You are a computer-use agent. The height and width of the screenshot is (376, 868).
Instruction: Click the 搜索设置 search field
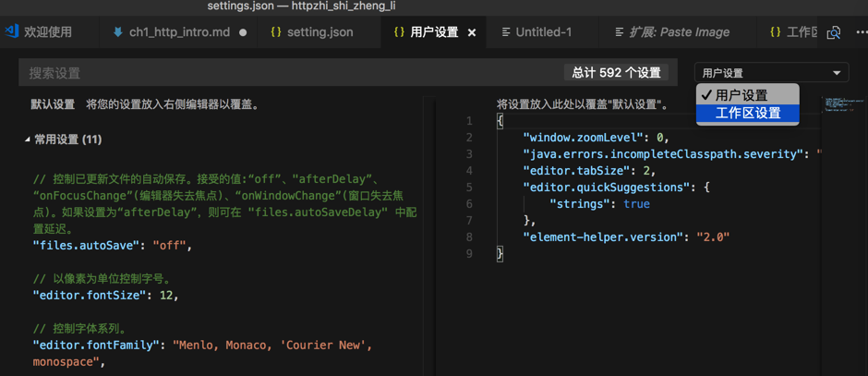point(277,73)
